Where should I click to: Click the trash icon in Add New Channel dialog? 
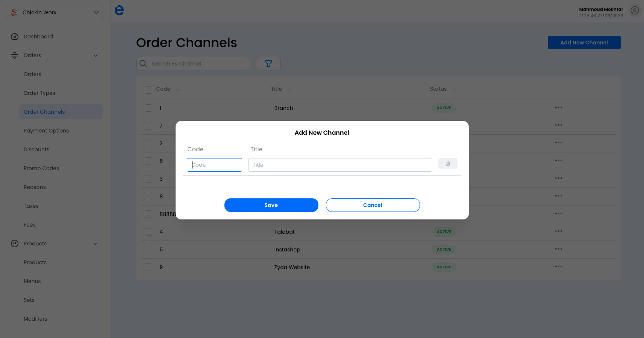[x=448, y=163]
